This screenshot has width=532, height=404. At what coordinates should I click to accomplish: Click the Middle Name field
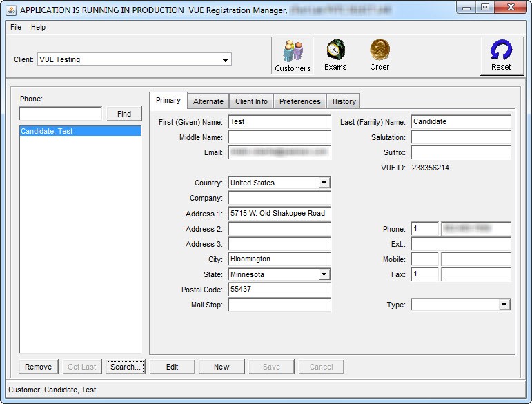[279, 137]
